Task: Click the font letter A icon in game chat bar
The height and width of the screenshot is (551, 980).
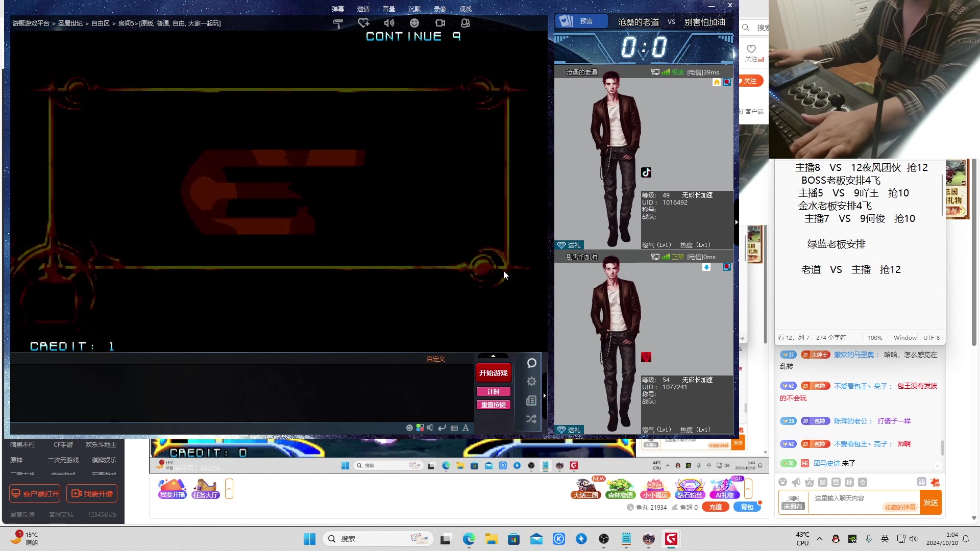Action: tap(465, 428)
